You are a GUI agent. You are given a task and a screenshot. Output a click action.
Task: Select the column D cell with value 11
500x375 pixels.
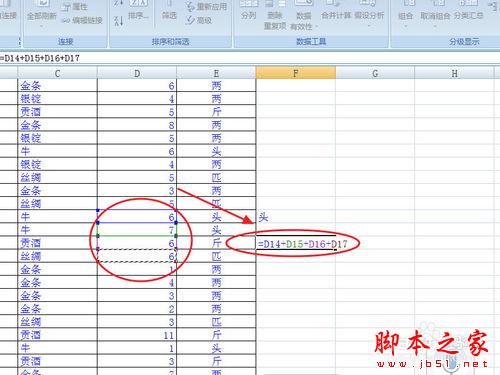click(x=137, y=335)
